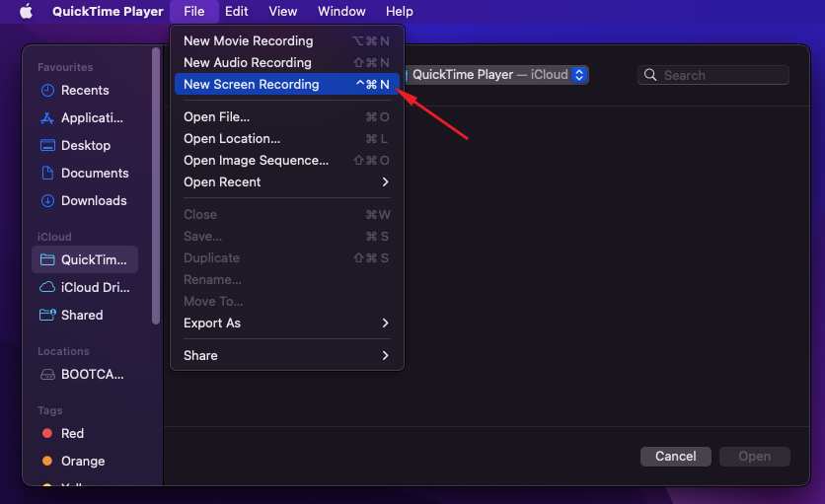Viewport: 825px width, 504px height.
Task: Click the Desktop icon in sidebar
Action: (x=47, y=145)
